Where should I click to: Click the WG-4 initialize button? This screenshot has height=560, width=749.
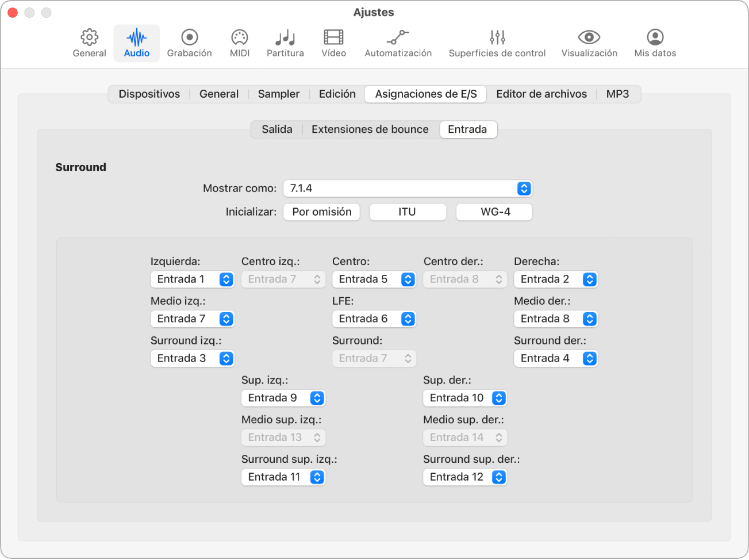tap(494, 212)
